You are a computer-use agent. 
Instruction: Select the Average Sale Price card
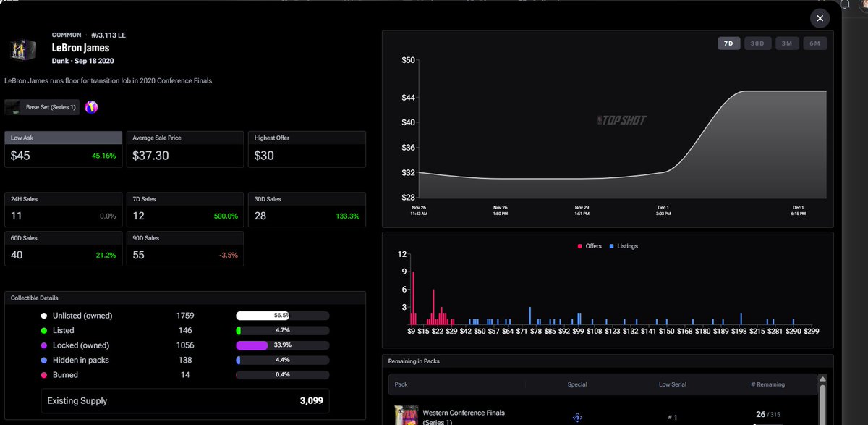pos(184,149)
